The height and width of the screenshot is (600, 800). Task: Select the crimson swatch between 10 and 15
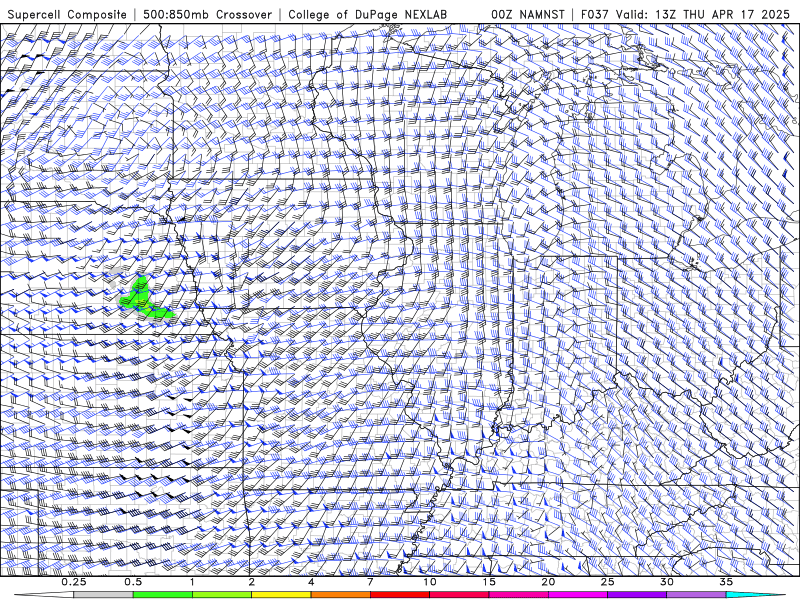459,595
